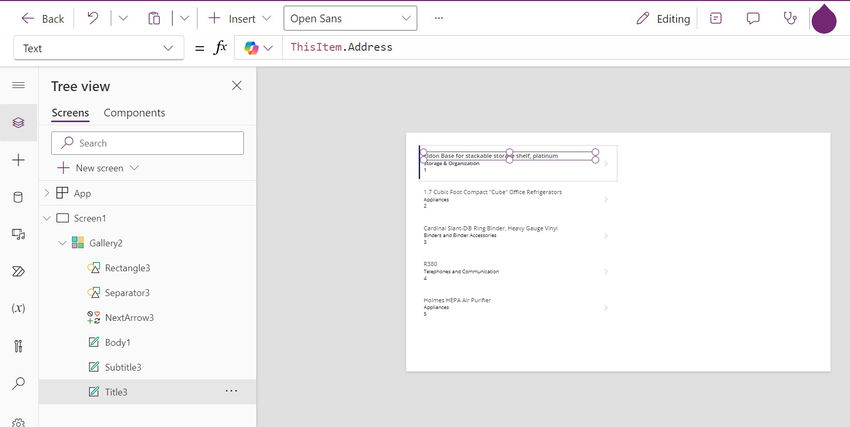
Task: Open the Data cylinder icon
Action: [x=18, y=197]
